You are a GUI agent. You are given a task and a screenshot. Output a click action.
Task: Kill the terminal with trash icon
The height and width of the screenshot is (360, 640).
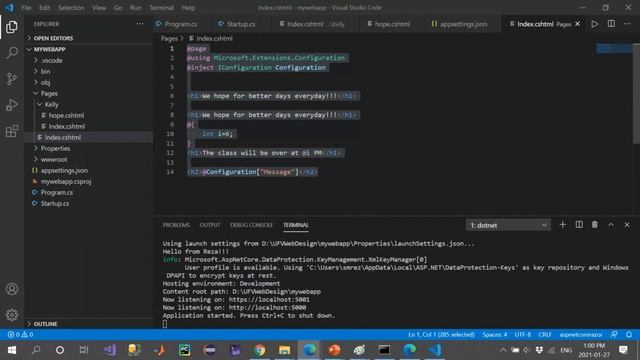(595, 224)
